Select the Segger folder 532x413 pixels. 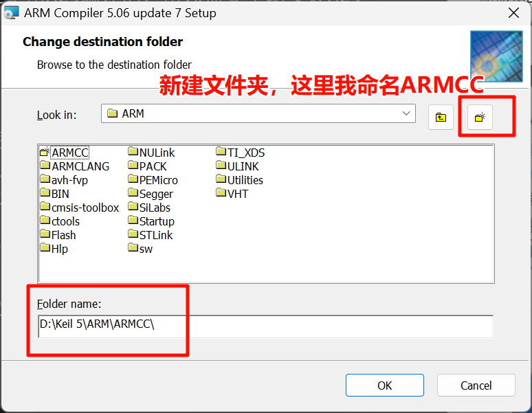click(151, 194)
